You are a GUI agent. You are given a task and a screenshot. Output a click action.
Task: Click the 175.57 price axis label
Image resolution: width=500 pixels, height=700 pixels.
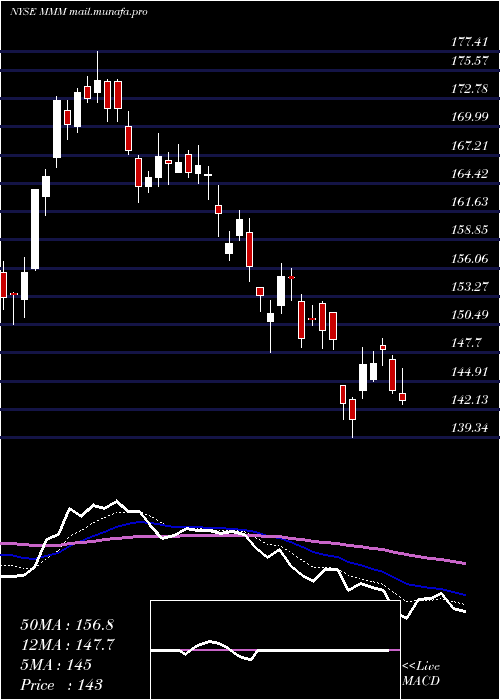coord(469,61)
